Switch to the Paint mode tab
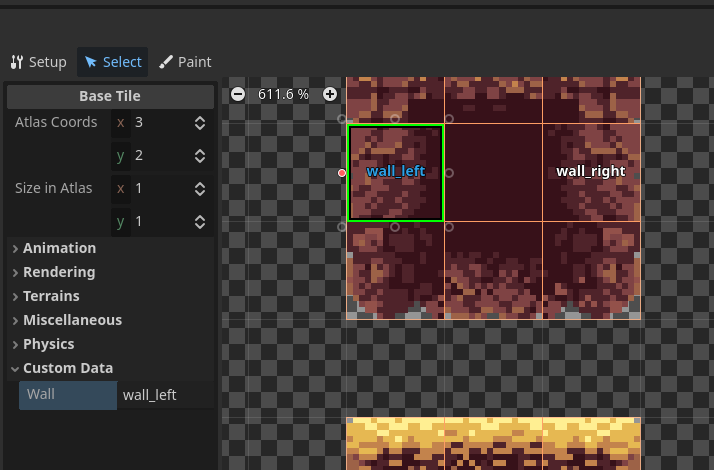 [185, 62]
